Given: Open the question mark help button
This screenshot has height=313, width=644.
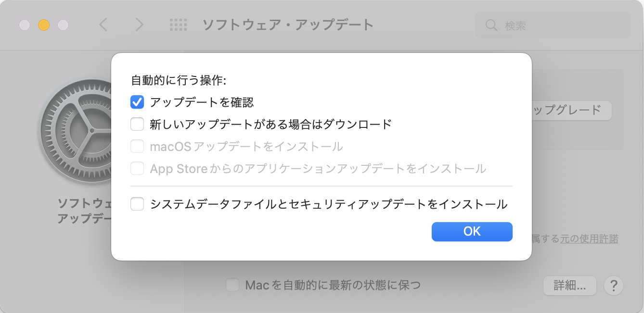Looking at the screenshot, I should click(x=613, y=286).
